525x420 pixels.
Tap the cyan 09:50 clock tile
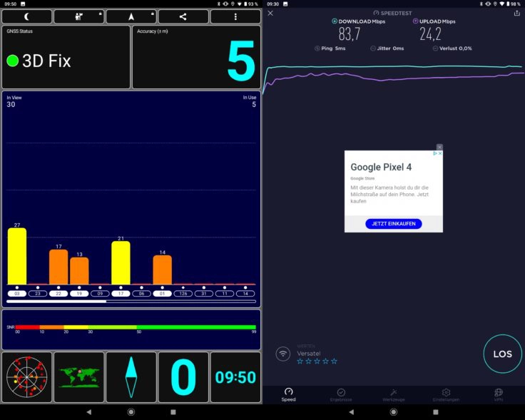point(235,377)
